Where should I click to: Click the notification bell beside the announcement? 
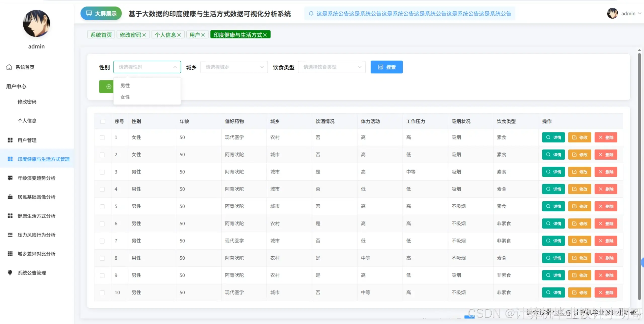pos(311,14)
